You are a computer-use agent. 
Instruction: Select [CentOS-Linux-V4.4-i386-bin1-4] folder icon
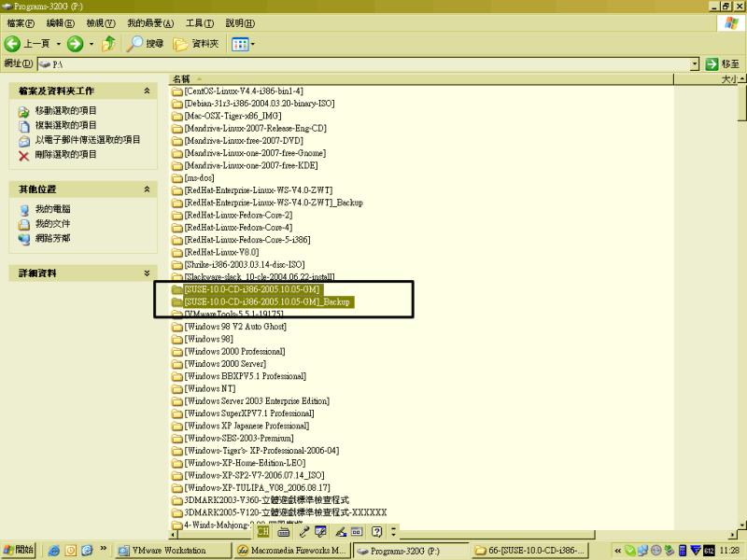coord(177,91)
